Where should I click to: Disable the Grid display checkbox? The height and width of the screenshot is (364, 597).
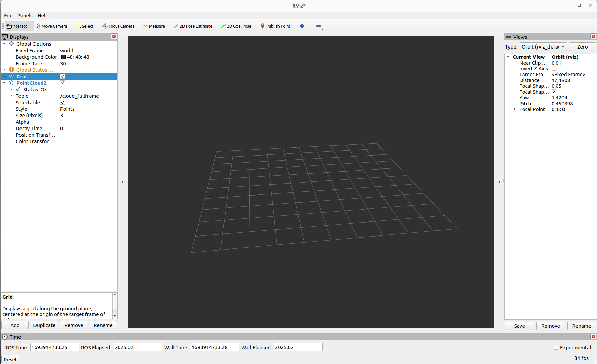click(x=62, y=76)
